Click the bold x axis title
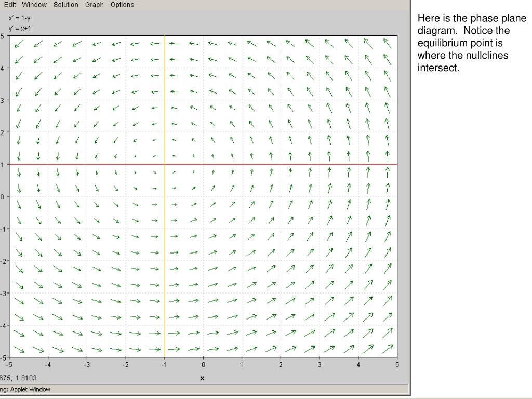 (202, 378)
